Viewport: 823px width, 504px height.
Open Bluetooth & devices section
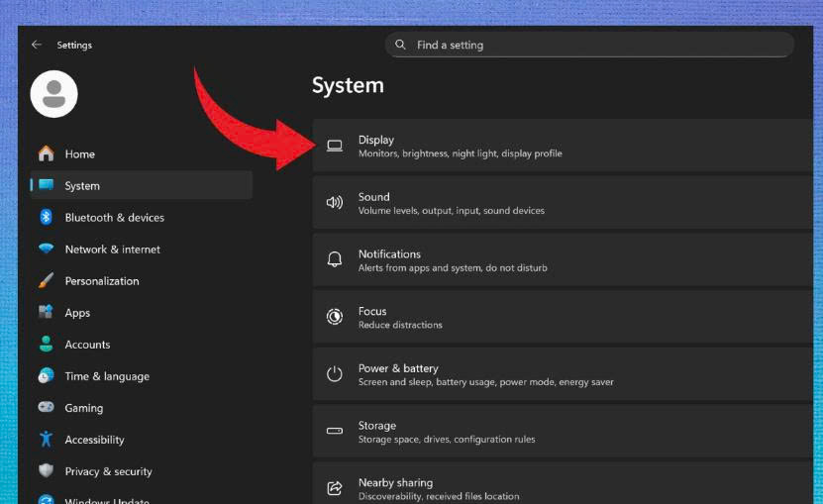pos(142,218)
